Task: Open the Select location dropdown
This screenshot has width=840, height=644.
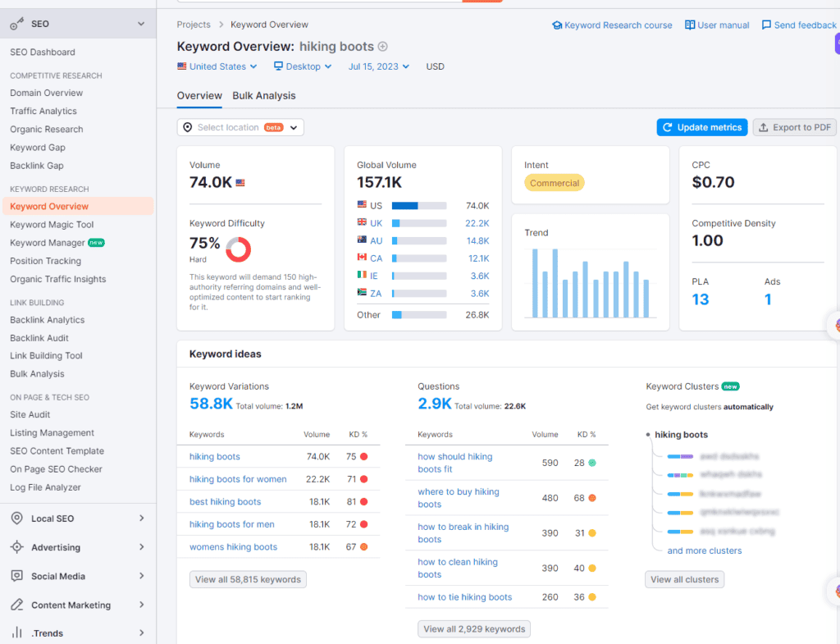Action: pos(240,127)
